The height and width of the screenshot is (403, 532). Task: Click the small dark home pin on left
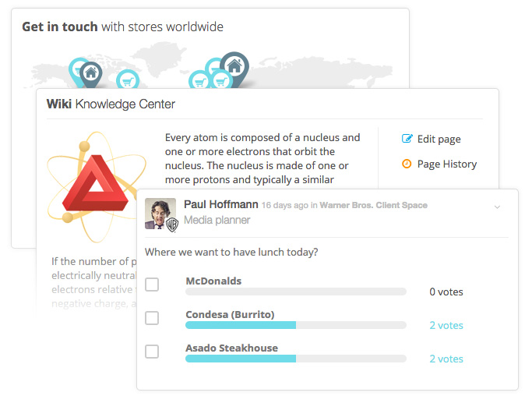(x=90, y=74)
